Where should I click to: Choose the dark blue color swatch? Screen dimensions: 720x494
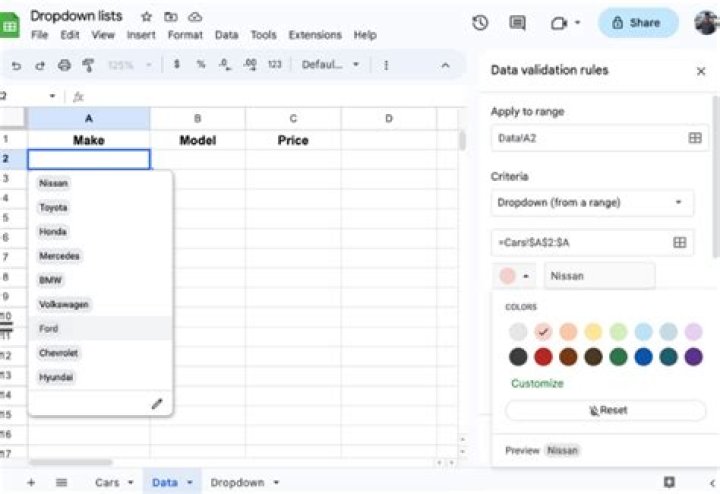[643, 357]
